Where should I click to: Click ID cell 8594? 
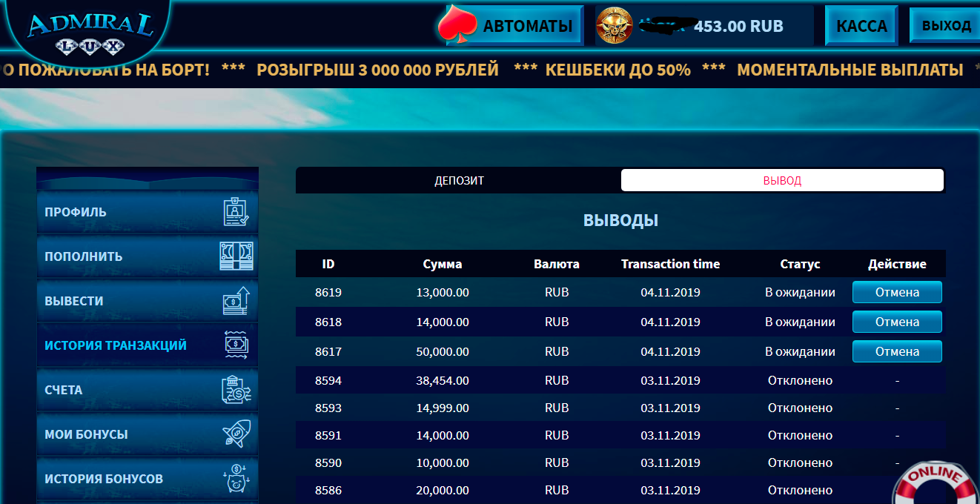click(328, 380)
